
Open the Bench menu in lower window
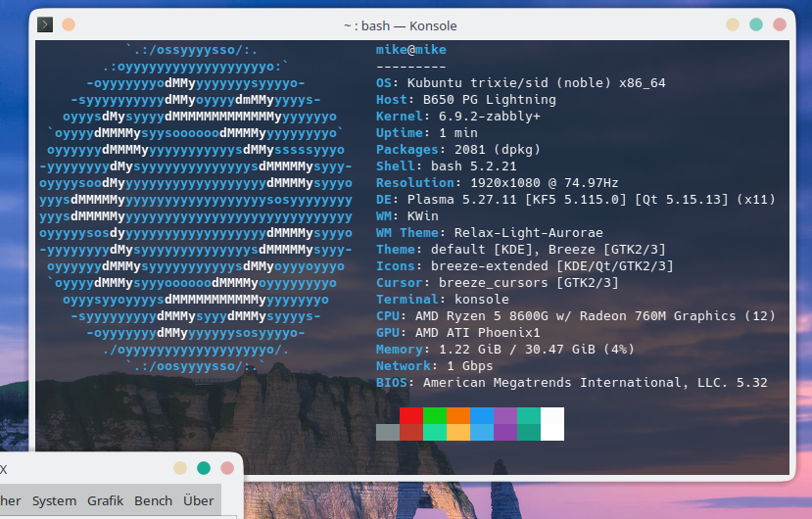[x=153, y=500]
